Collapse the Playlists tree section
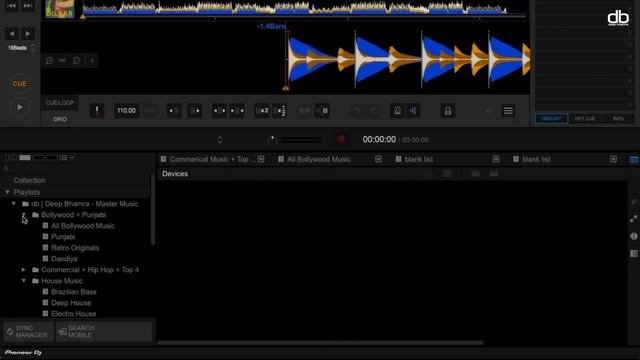 [x=7, y=192]
